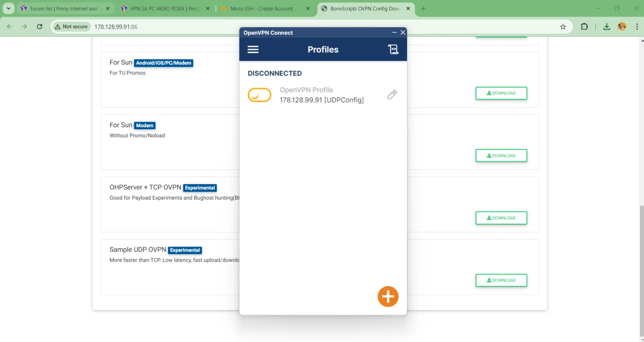Switch to the VPN SA PC MERO POBA tab
Image resolution: width=644 pixels, height=342 pixels.
click(x=165, y=9)
